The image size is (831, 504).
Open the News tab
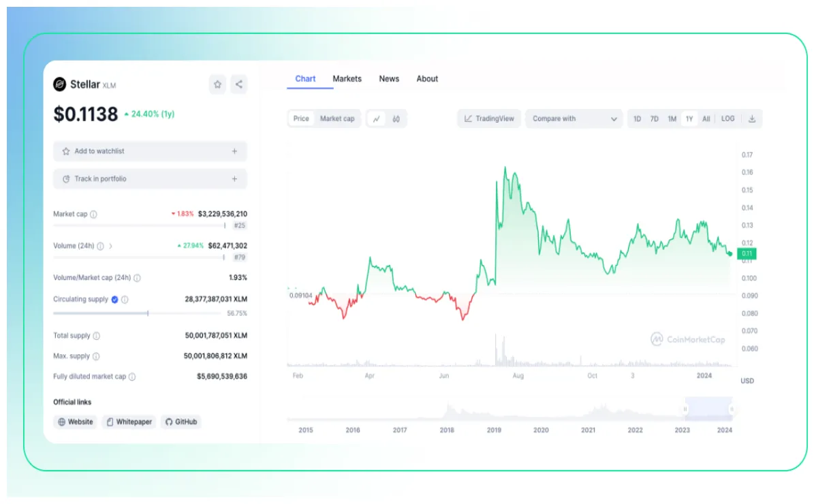pos(389,78)
